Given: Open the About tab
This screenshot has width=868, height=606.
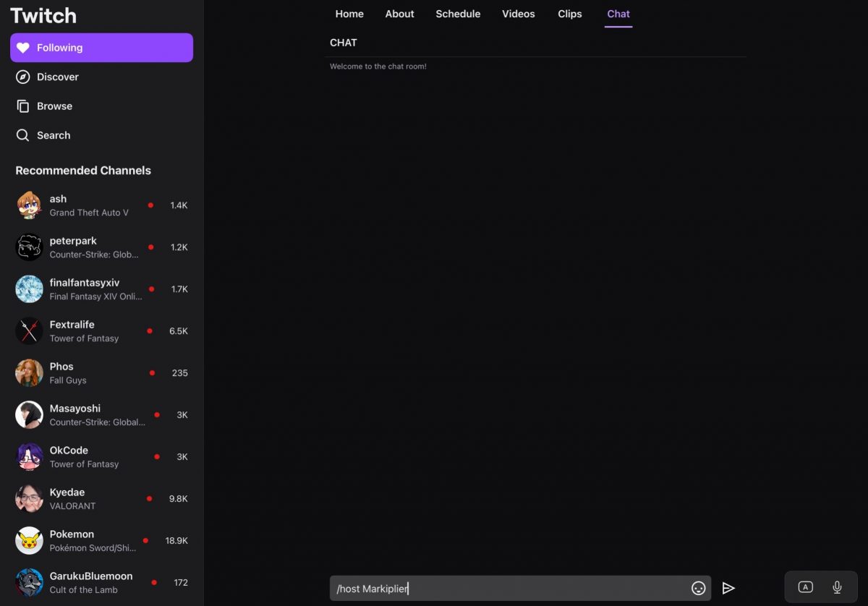Looking at the screenshot, I should (x=399, y=14).
